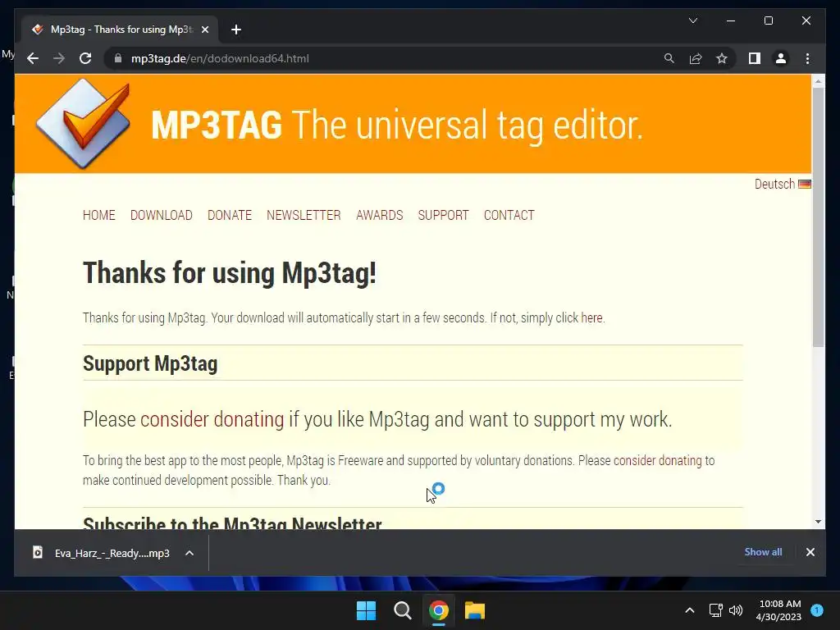The image size is (840, 630).
Task: Open the taskbar clock showing 10:08 AM
Action: pos(778,610)
